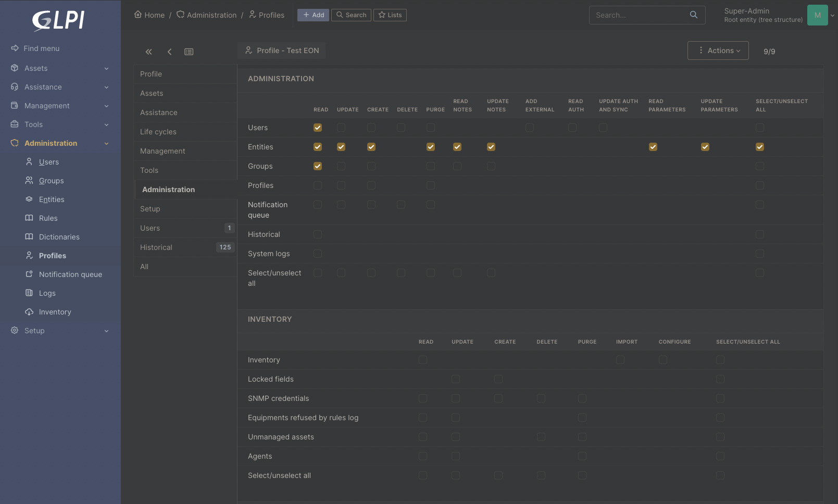Open the list view icon
Image resolution: width=838 pixels, height=504 pixels.
(x=189, y=52)
